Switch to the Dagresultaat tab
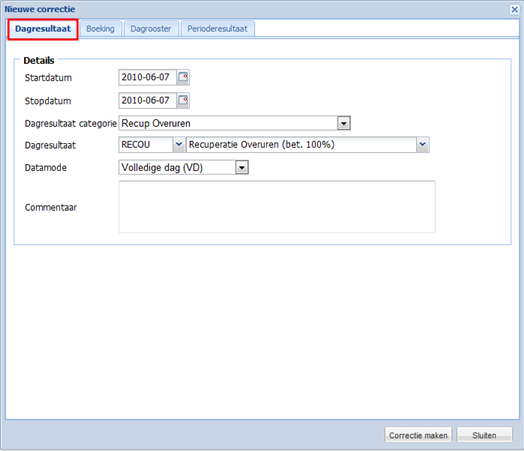Image resolution: width=524 pixels, height=451 pixels. click(x=43, y=29)
